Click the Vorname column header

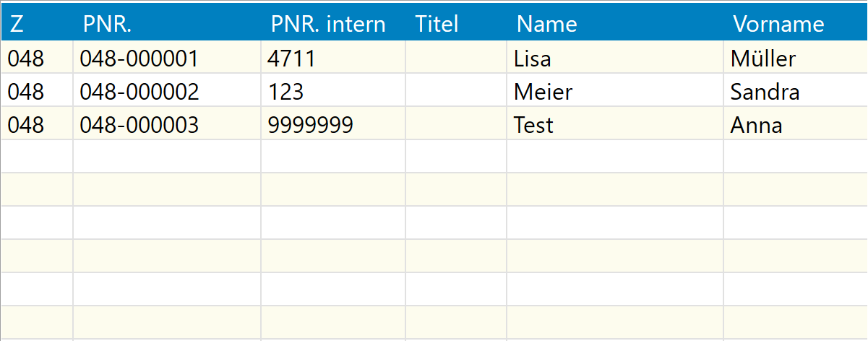[796, 24]
